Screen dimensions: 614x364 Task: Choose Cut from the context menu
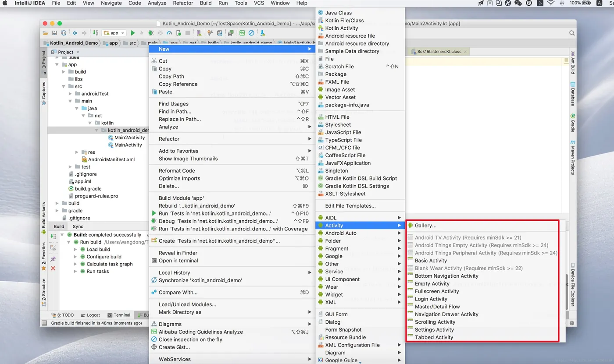pos(231,61)
